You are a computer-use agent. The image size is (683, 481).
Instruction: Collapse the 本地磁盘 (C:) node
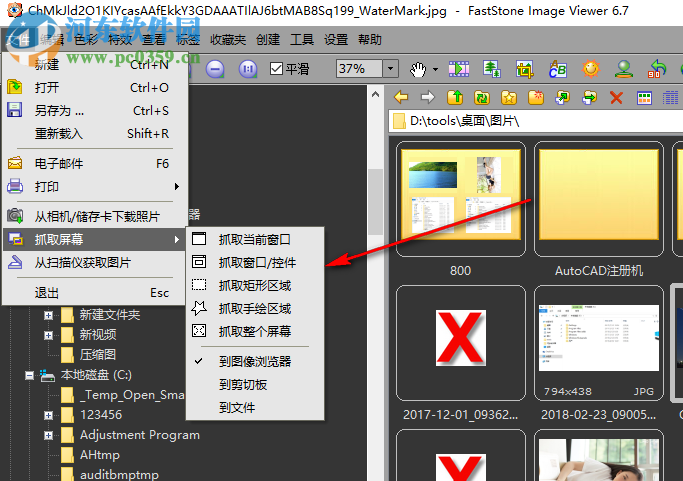(29, 375)
